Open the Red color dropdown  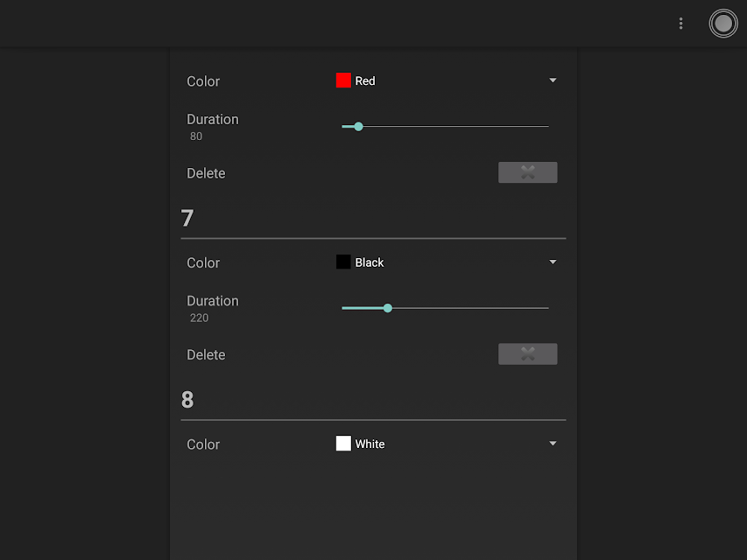click(x=447, y=80)
